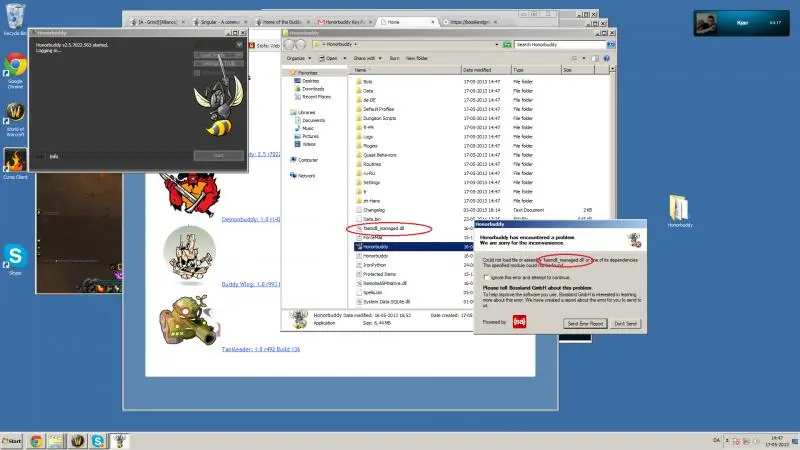Screen dimensions: 800x450
Task: Click the Send Error Report button
Action: tap(585, 323)
